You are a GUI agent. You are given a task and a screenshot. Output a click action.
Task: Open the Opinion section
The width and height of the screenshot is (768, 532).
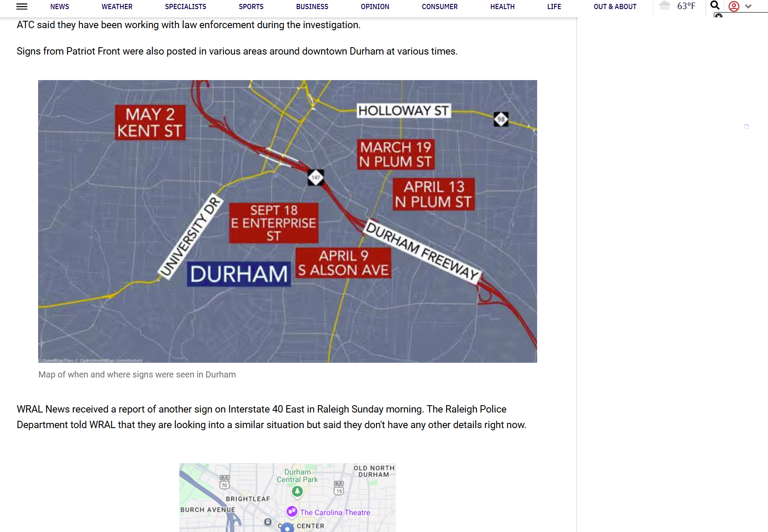pos(375,6)
